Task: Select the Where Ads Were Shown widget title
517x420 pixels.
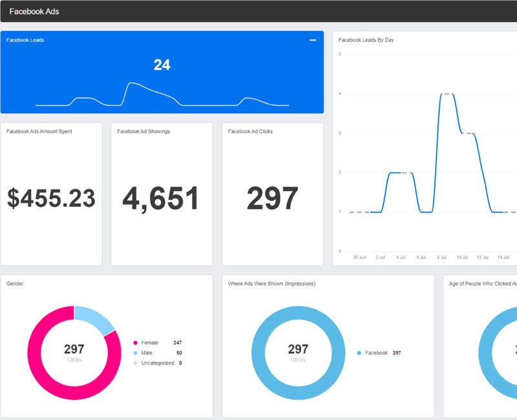Action: (271, 284)
